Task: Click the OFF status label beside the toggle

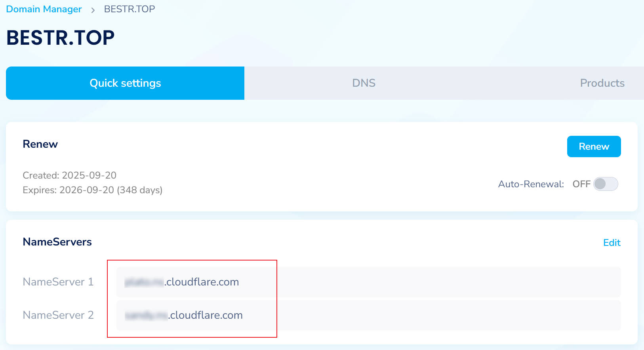Action: (x=581, y=184)
